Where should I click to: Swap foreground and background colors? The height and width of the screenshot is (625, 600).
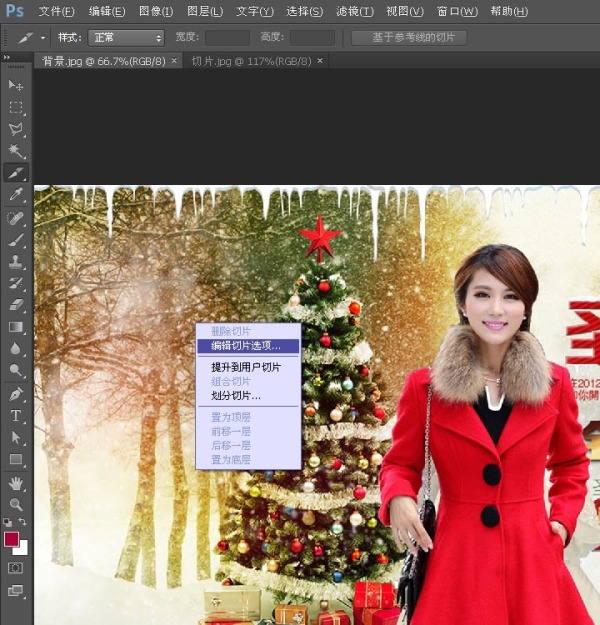click(22, 522)
